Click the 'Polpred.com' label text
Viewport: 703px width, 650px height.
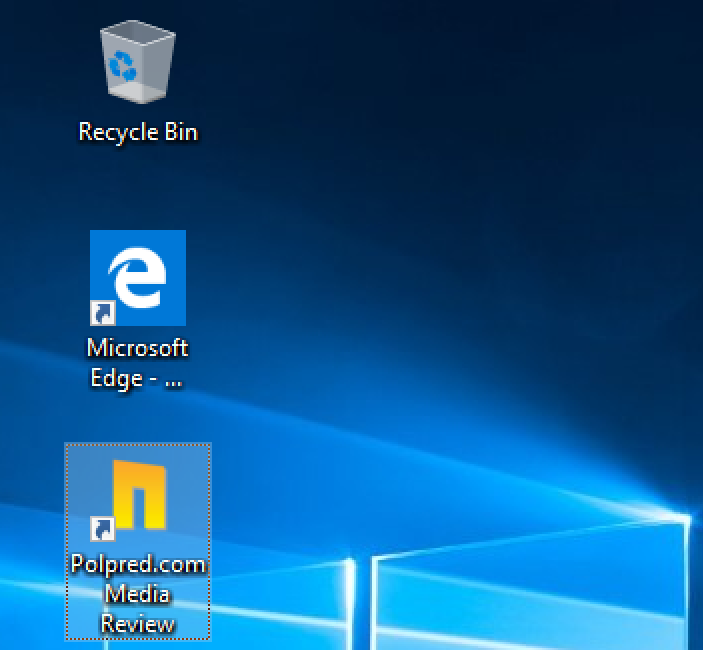point(138,564)
